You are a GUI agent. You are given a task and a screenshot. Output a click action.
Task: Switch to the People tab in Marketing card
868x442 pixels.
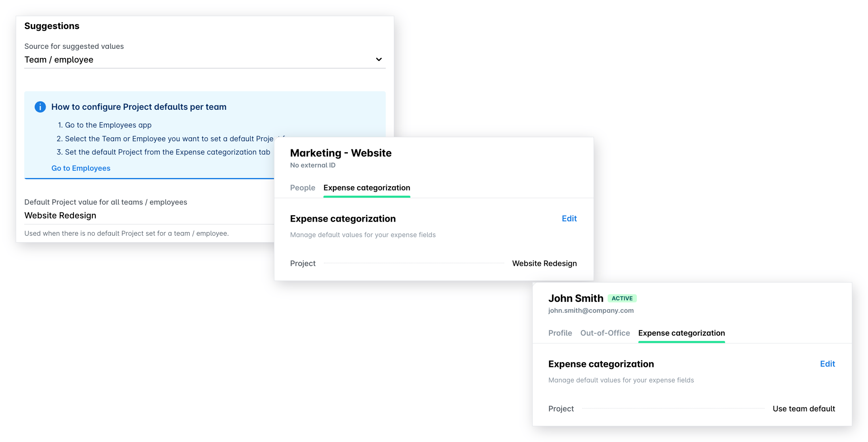pyautogui.click(x=303, y=188)
